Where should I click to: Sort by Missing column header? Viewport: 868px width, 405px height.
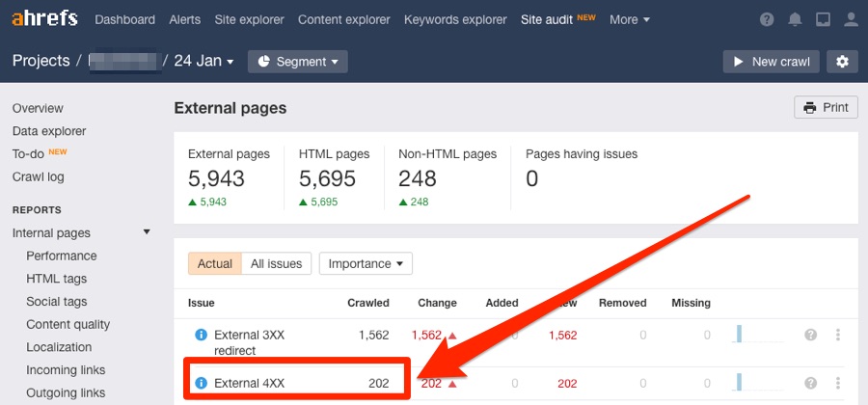tap(691, 303)
